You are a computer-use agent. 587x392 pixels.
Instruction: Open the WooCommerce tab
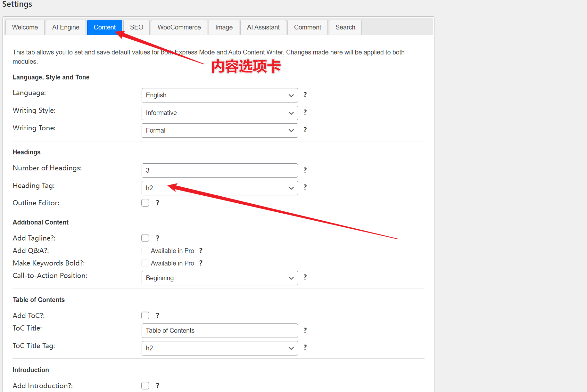179,27
